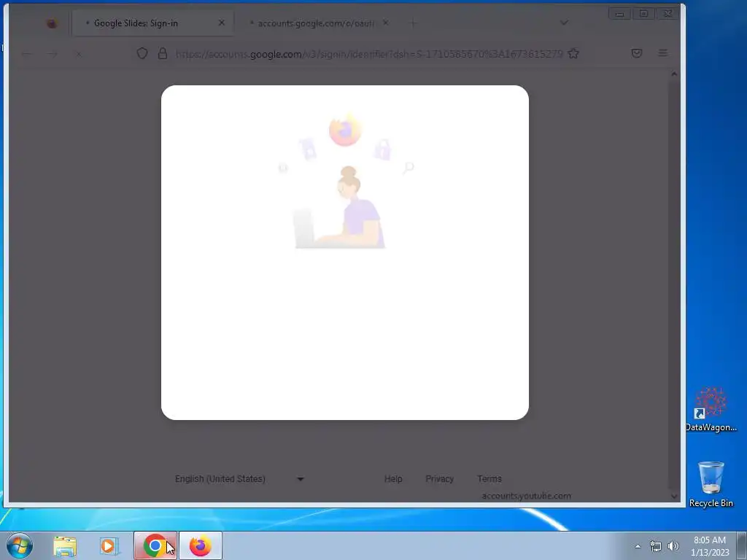
Task: Switch to accounts.google.com oauth tab
Action: point(315,23)
